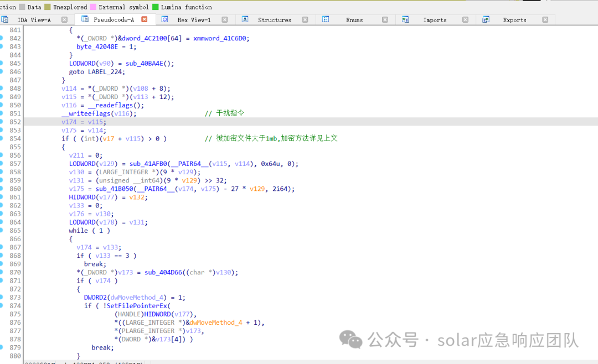Click the Exports tab icon
This screenshot has height=364, width=598.
(486, 19)
